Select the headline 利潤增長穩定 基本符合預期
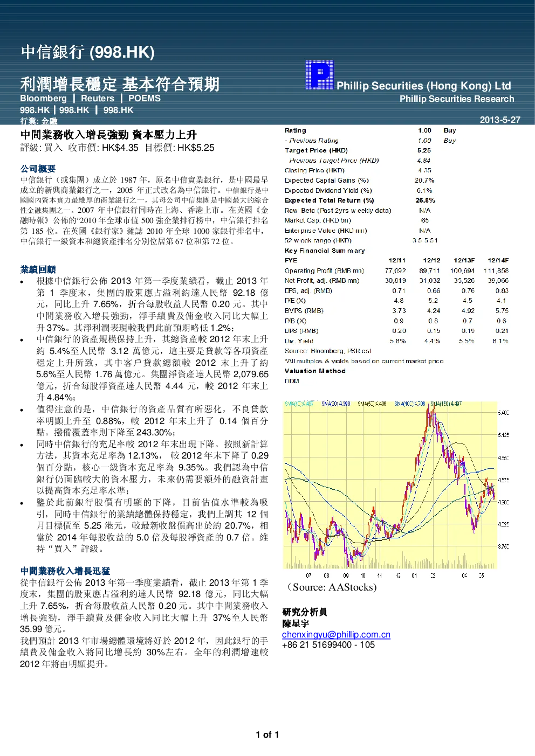 click(x=120, y=84)
